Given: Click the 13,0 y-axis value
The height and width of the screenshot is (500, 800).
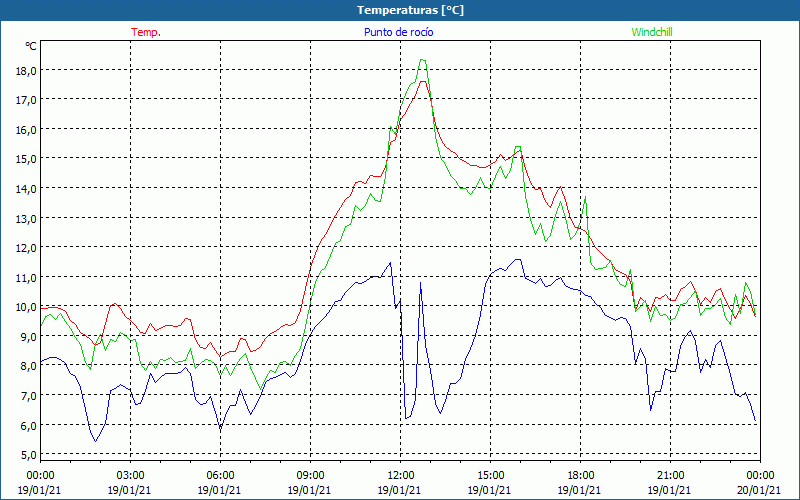Looking at the screenshot, I should tap(26, 218).
